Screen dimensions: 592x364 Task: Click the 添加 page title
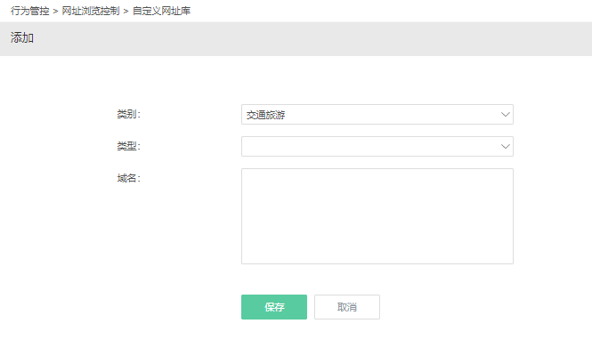pyautogui.click(x=22, y=37)
